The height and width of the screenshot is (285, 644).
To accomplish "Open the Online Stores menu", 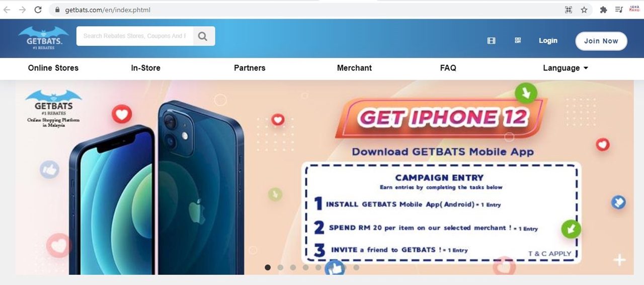I will click(53, 68).
